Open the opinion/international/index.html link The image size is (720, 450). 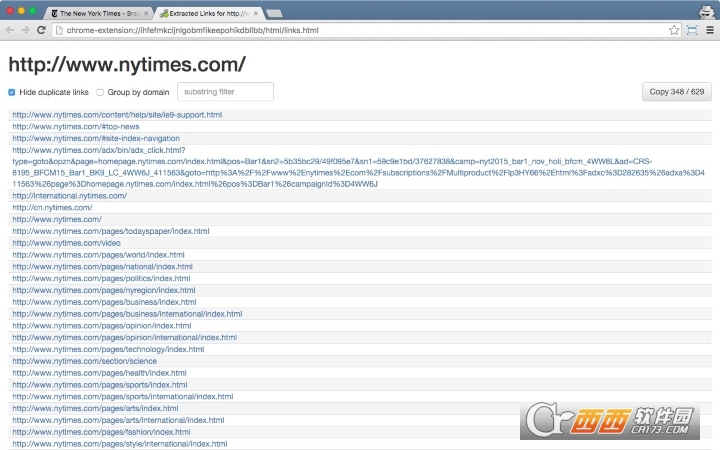(x=125, y=338)
